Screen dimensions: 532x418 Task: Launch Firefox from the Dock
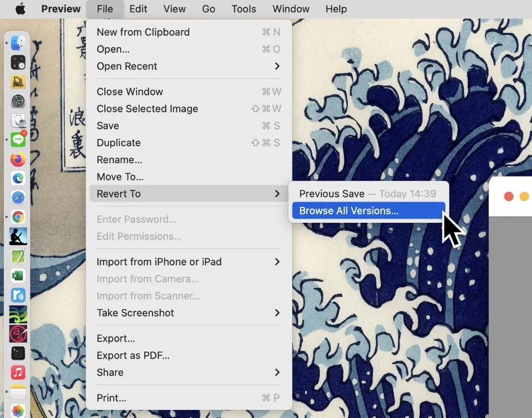(x=18, y=159)
